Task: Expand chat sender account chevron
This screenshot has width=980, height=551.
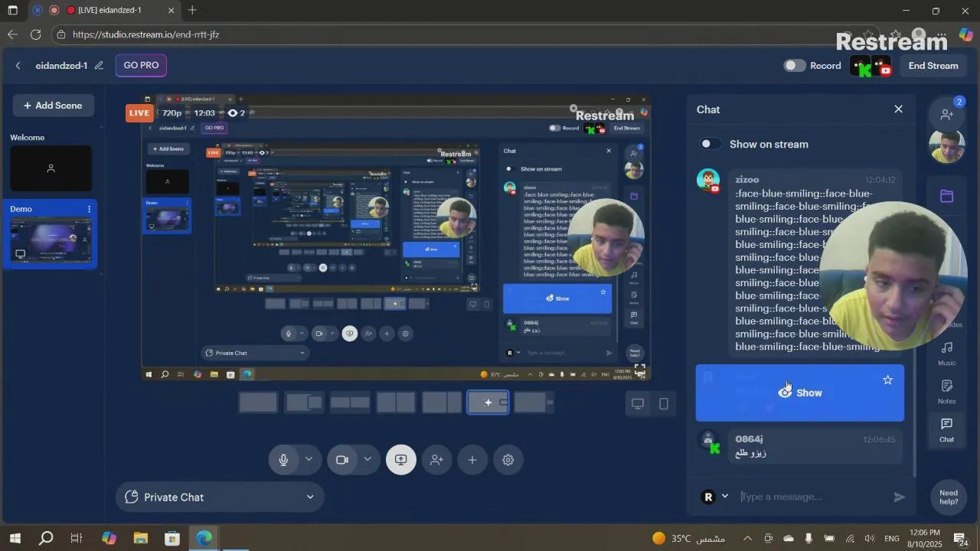Action: [x=725, y=497]
